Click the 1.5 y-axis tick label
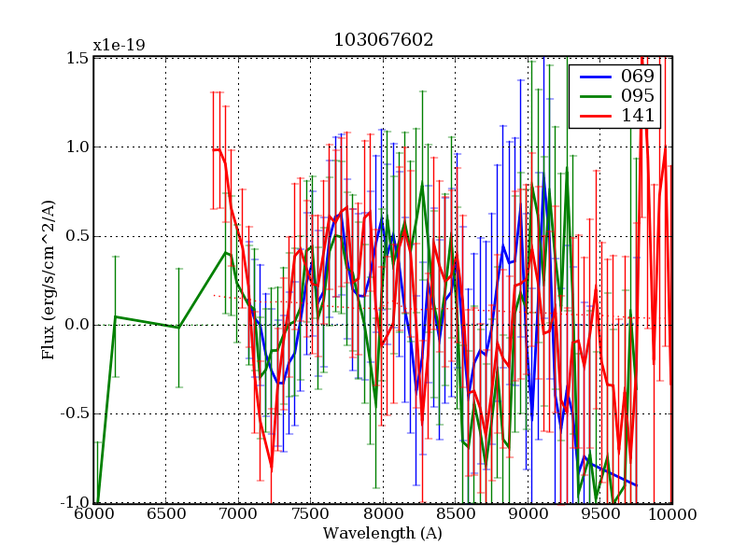This screenshot has width=747, height=560. pos(78,58)
